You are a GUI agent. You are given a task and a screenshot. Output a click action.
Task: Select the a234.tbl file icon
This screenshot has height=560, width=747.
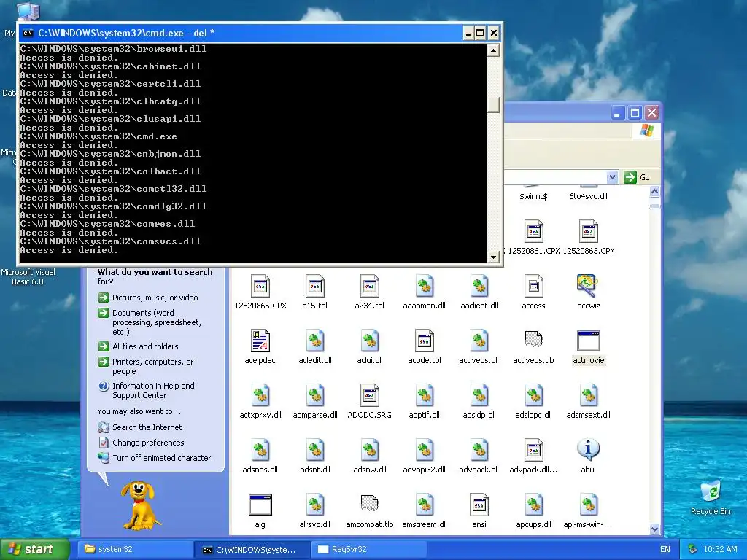[x=370, y=286]
